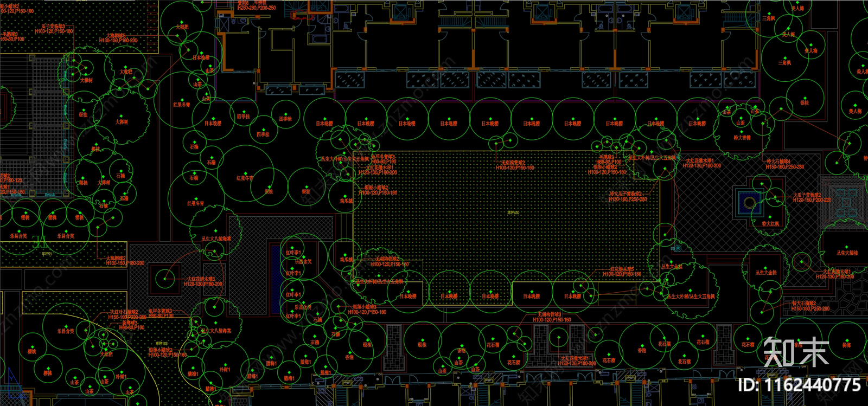Screen dimensions: 868x406
Task: Click the 特大红枫 plant label
Action: [x=770, y=224]
